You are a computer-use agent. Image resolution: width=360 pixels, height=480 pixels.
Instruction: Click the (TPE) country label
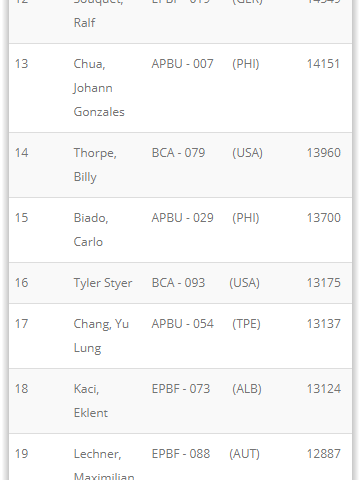(246, 324)
